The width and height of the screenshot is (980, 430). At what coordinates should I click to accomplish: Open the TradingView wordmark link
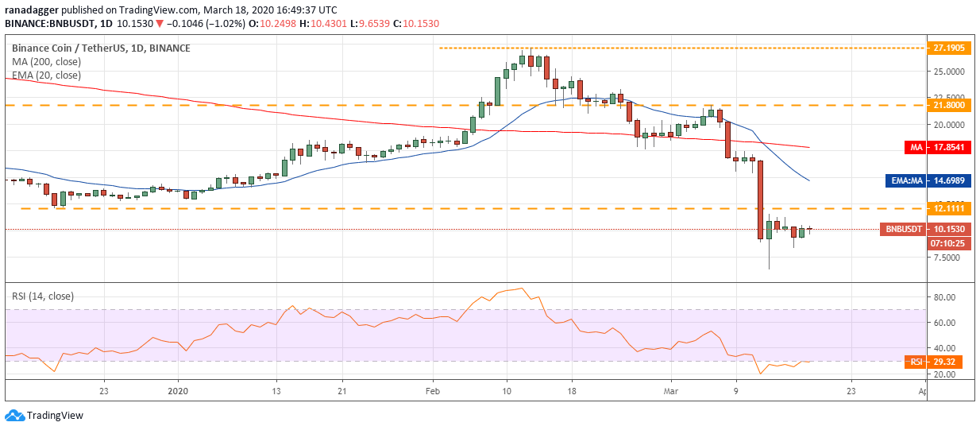55,415
